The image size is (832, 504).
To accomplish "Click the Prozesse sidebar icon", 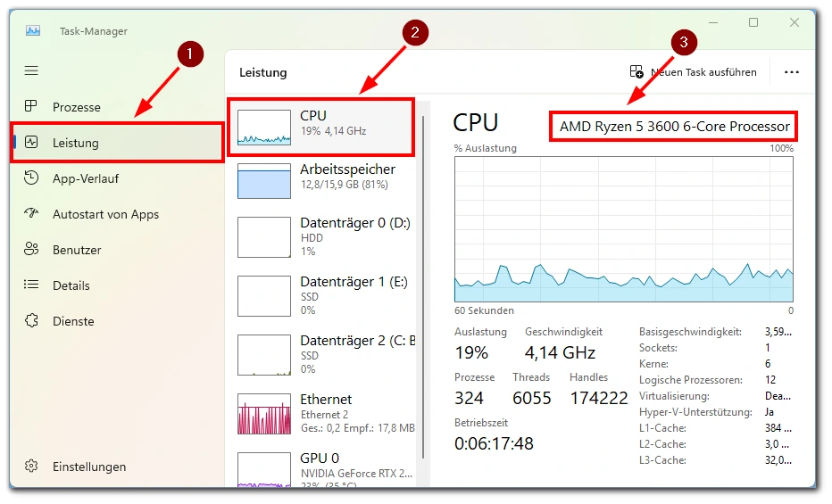I will [x=31, y=106].
